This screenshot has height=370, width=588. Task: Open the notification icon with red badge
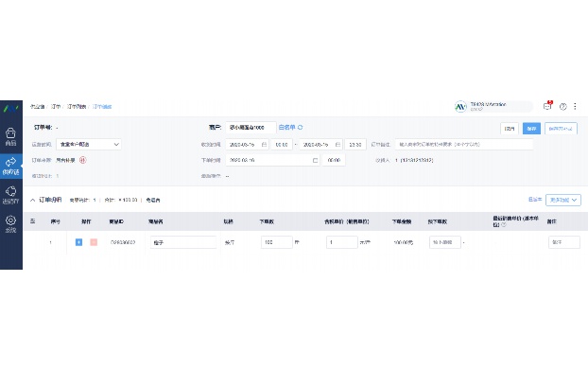pos(547,106)
